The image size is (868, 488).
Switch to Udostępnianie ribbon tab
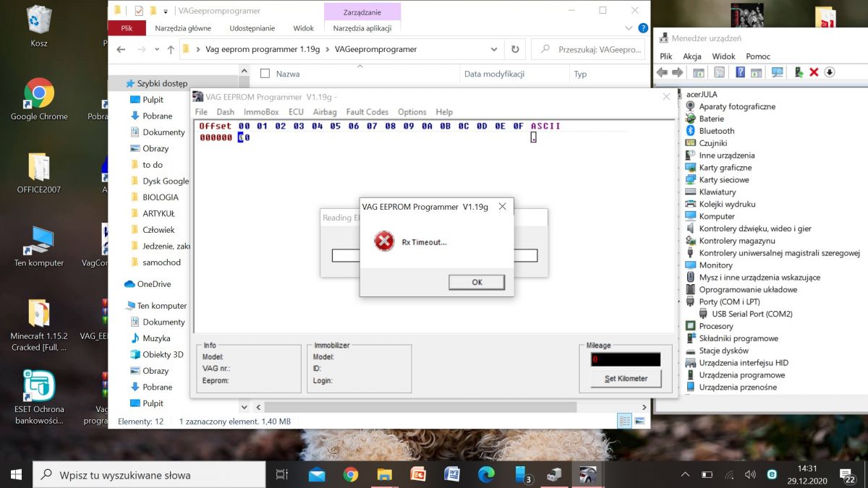252,28
